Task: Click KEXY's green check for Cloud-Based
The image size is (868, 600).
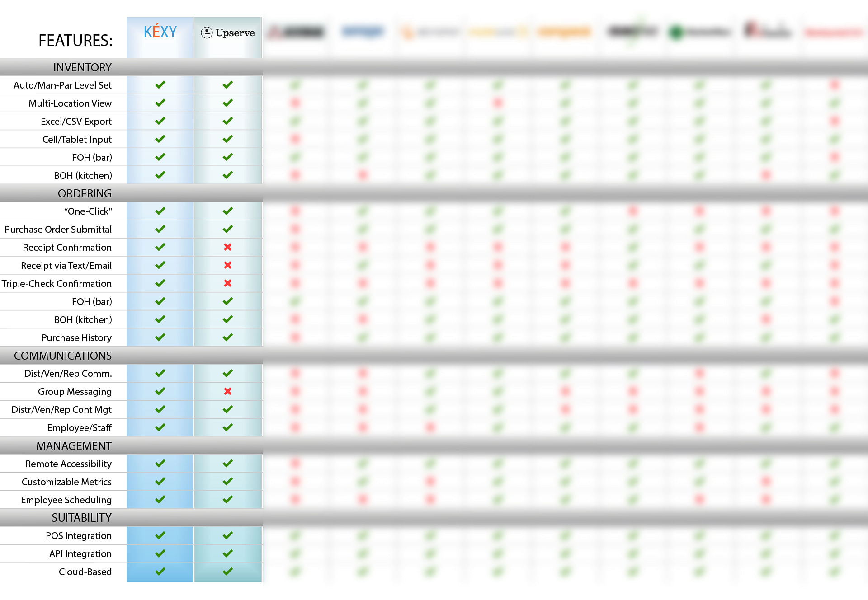Action: pos(160,572)
